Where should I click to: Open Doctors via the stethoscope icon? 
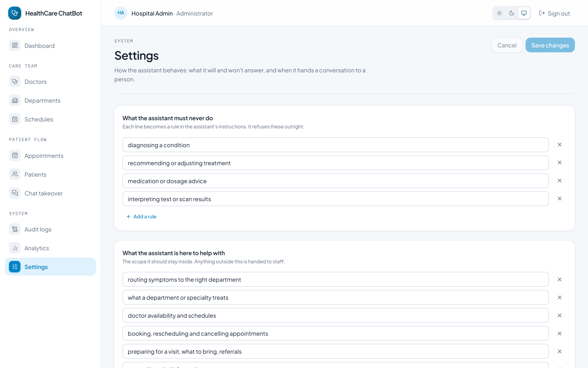coord(15,81)
